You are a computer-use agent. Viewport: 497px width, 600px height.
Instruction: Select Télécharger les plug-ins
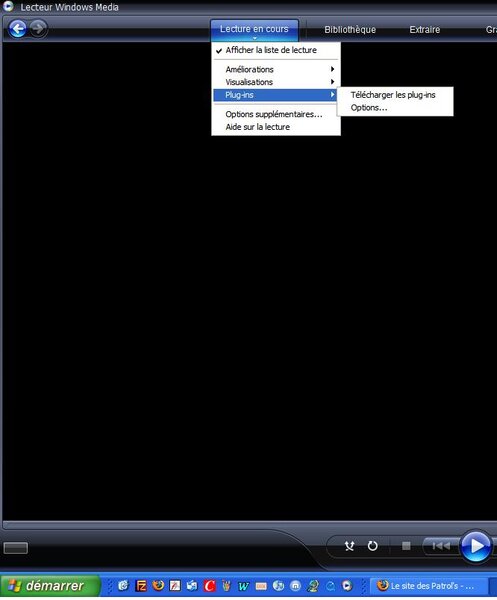point(394,95)
